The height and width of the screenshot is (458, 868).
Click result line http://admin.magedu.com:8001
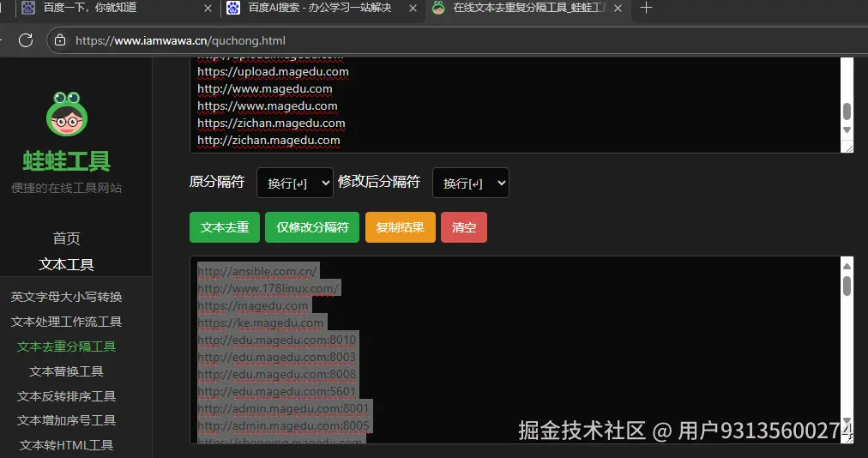(283, 409)
